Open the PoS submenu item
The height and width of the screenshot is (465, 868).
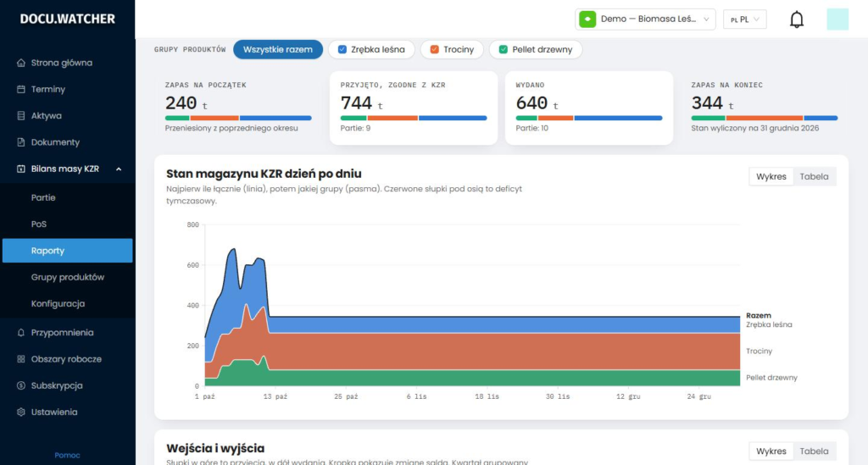point(68,224)
